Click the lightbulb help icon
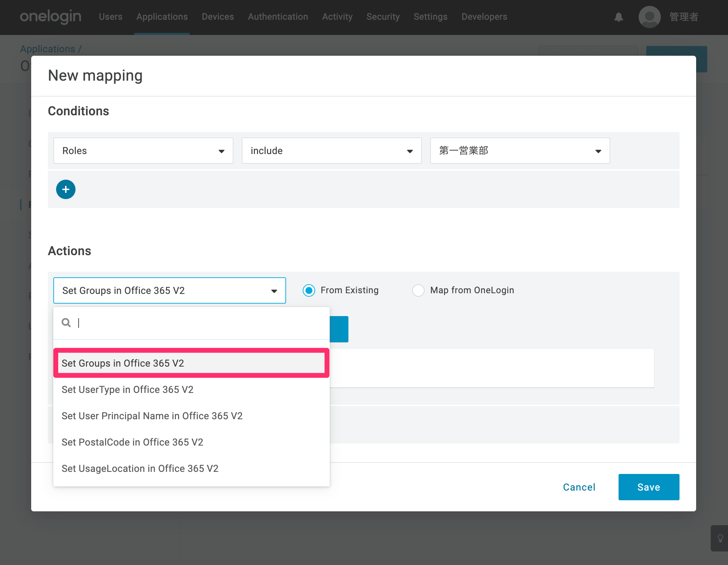 coord(720,538)
